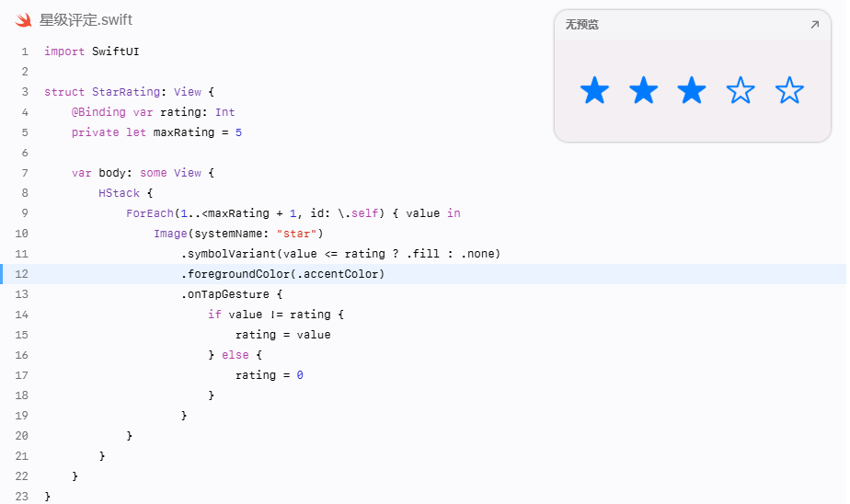
Task: Click the Swift logo icon beside the filename
Action: (x=23, y=20)
